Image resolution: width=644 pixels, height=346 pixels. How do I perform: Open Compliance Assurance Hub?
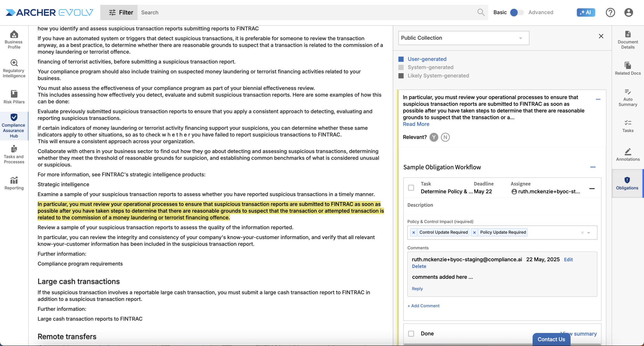tap(14, 126)
